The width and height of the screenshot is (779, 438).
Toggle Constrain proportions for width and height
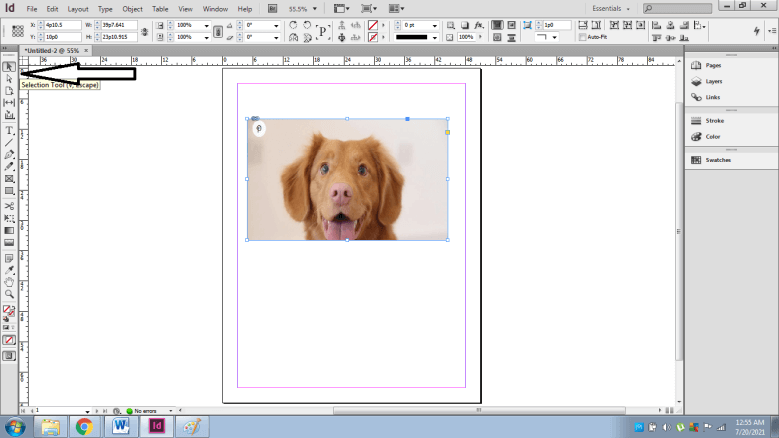pyautogui.click(x=145, y=31)
